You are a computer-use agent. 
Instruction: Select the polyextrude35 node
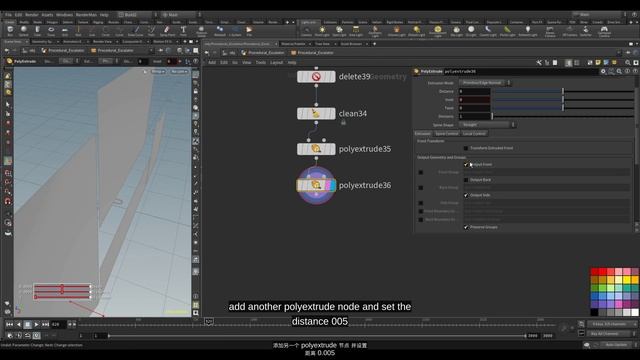click(316, 149)
